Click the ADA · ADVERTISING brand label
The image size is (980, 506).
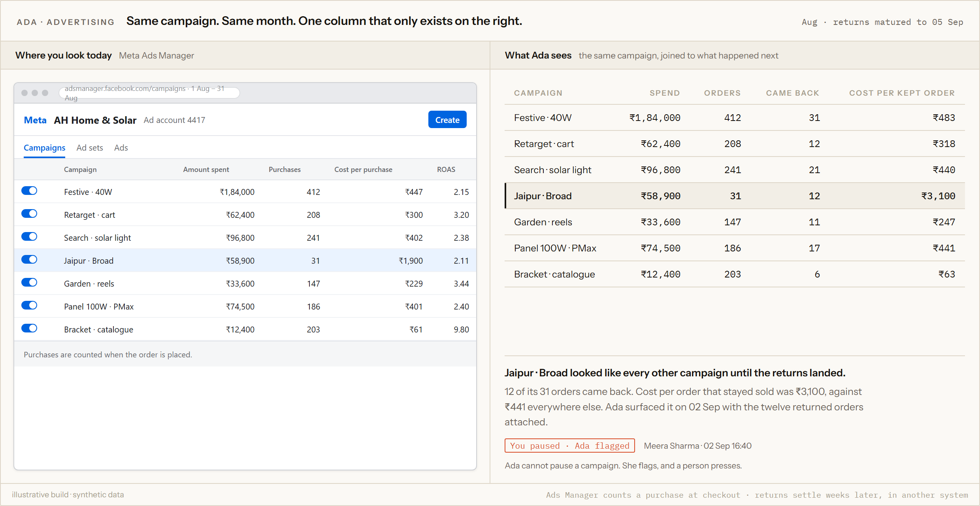66,22
